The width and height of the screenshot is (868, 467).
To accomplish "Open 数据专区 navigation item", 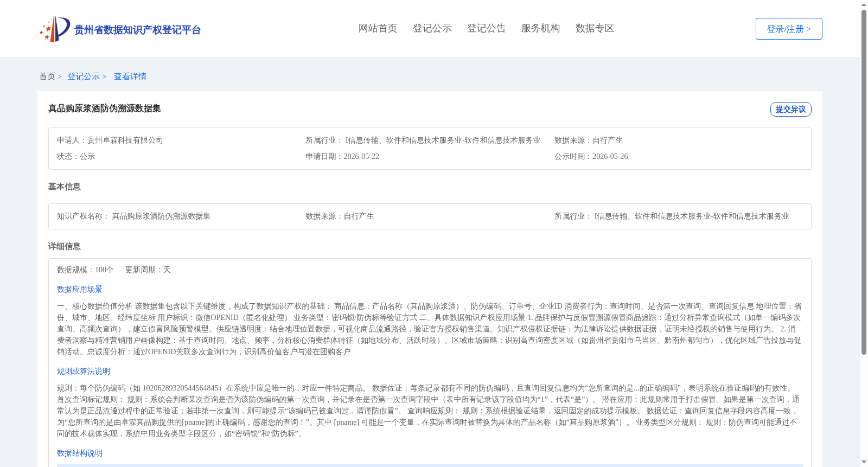I will tap(595, 28).
